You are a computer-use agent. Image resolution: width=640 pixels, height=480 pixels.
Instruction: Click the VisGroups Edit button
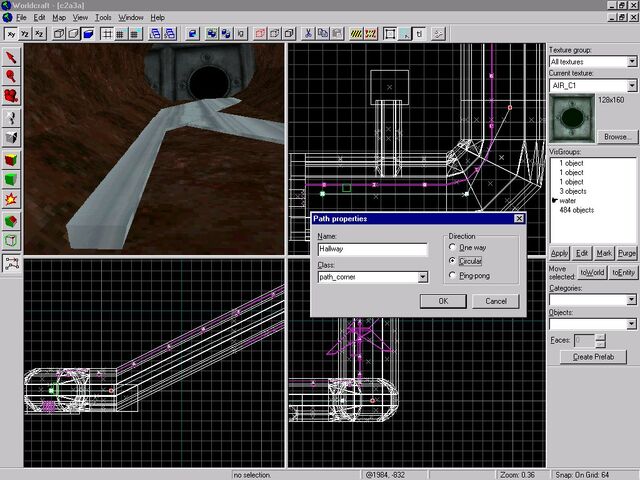pyautogui.click(x=582, y=253)
